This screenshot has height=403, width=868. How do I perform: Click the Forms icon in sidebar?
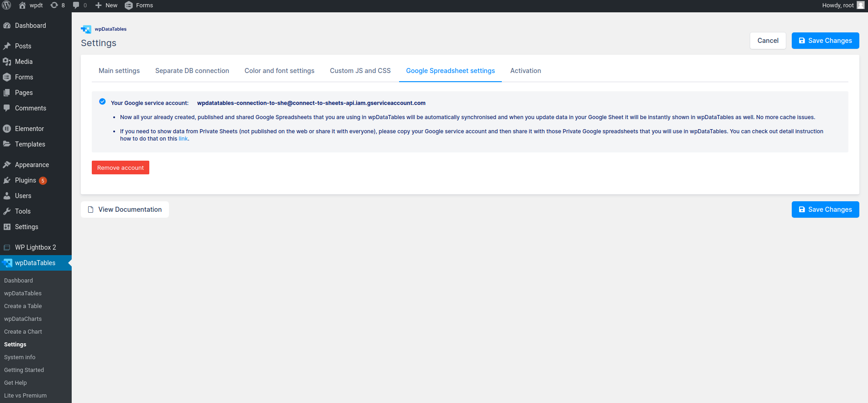(x=7, y=77)
